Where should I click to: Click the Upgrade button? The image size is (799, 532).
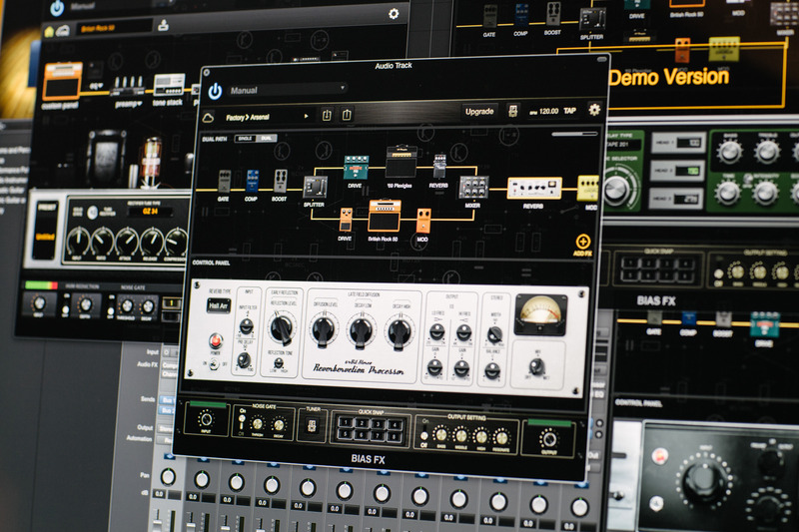(479, 111)
